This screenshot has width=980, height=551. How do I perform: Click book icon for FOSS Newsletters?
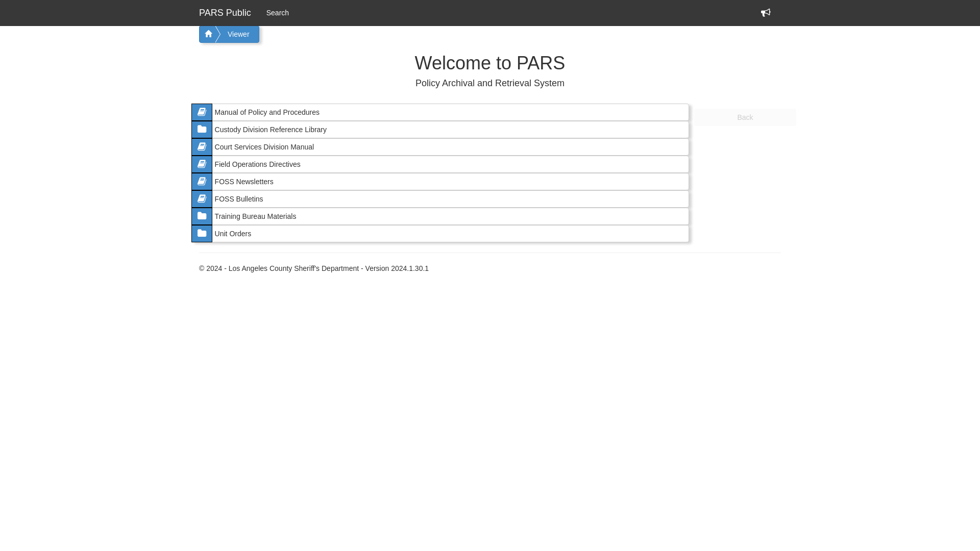[202, 182]
